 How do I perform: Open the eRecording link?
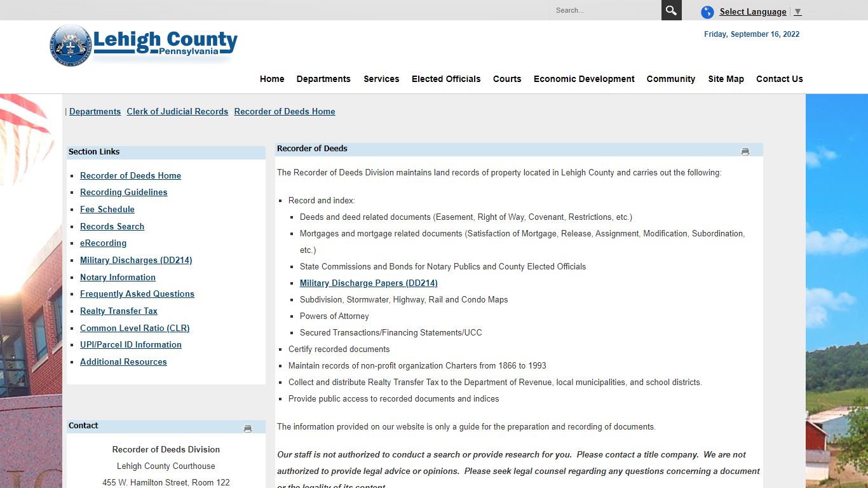point(103,243)
